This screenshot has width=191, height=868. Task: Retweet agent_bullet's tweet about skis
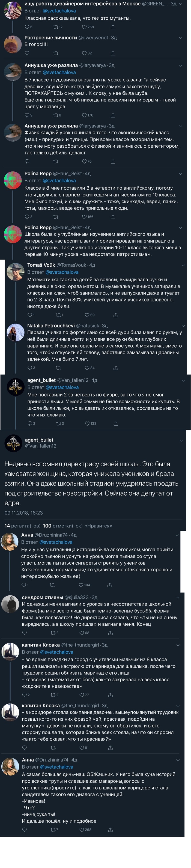pos(58,423)
